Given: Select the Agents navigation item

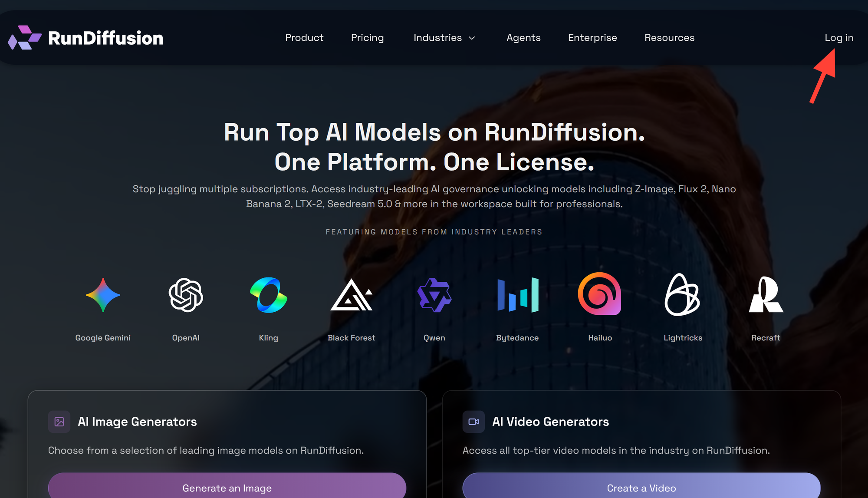Looking at the screenshot, I should (x=523, y=38).
